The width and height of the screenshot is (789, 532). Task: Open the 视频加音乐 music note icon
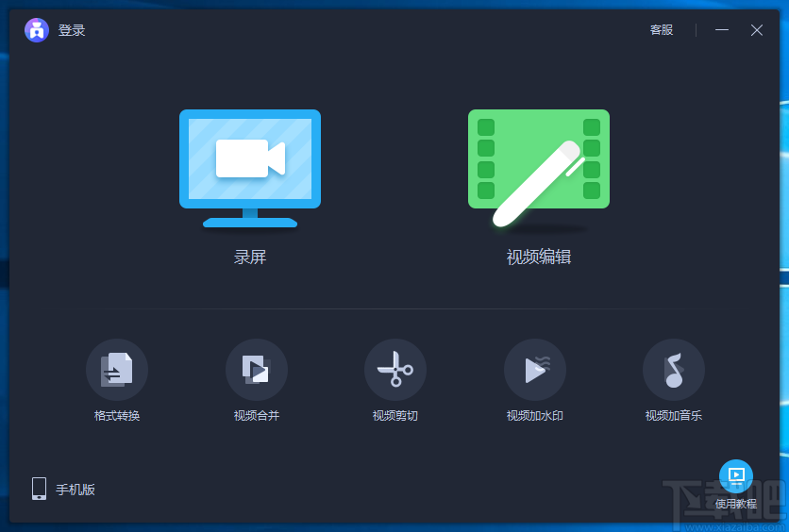674,370
